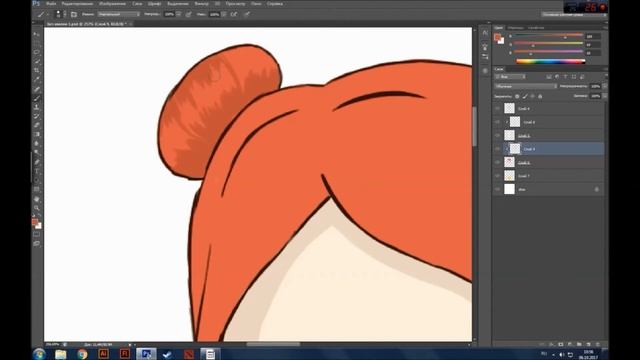The width and height of the screenshot is (640, 360).
Task: Hide the highlighted selected layer
Action: (497, 149)
